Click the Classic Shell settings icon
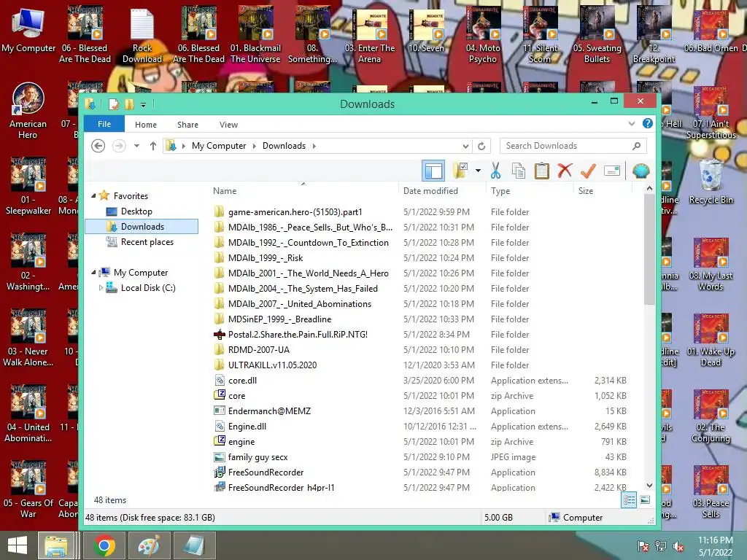The width and height of the screenshot is (747, 560). [x=640, y=171]
